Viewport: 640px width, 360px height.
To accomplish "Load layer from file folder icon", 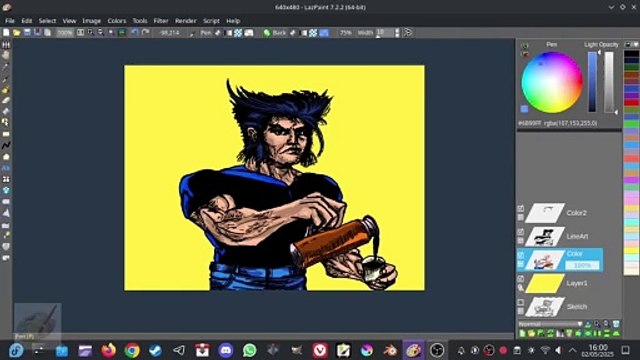I will [x=531, y=333].
